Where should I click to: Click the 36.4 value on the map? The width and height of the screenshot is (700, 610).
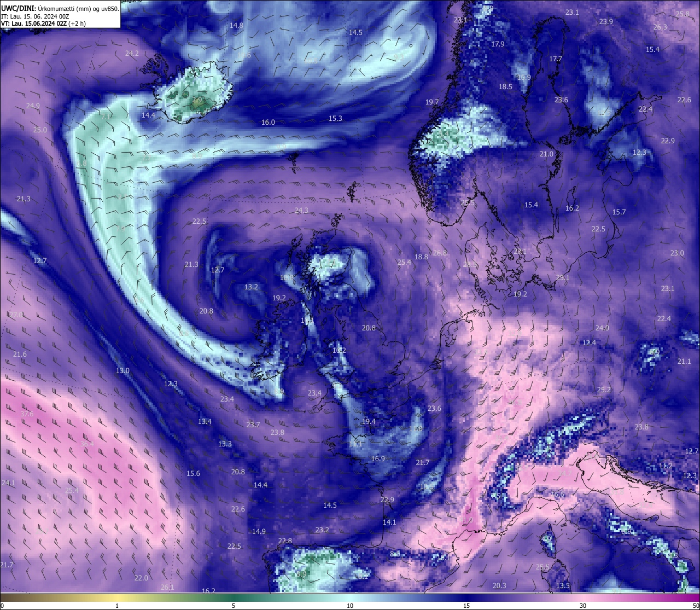coord(87,444)
